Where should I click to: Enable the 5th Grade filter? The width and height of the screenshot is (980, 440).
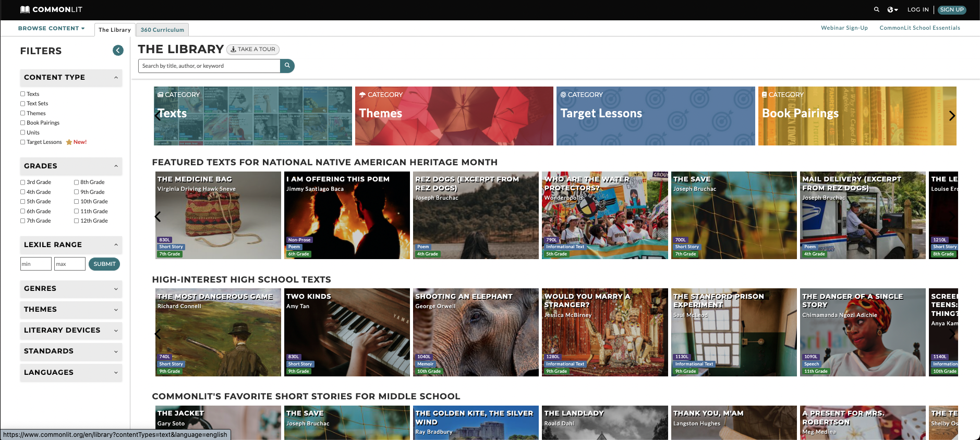pos(22,201)
